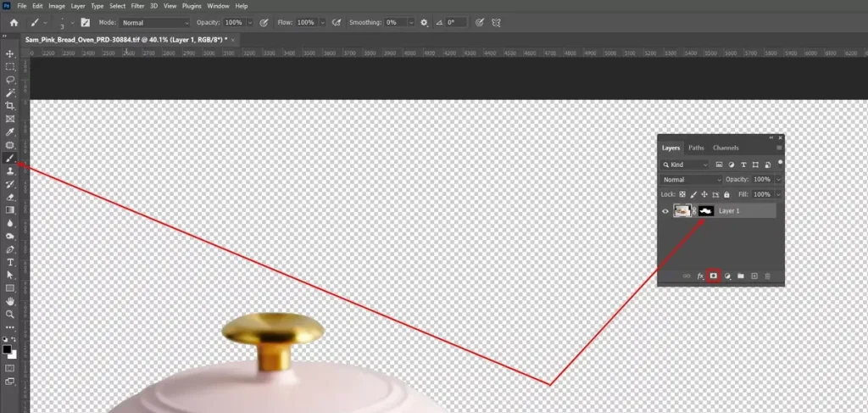The height and width of the screenshot is (413, 868).
Task: Open the Fill dropdown arrow
Action: pyautogui.click(x=778, y=194)
